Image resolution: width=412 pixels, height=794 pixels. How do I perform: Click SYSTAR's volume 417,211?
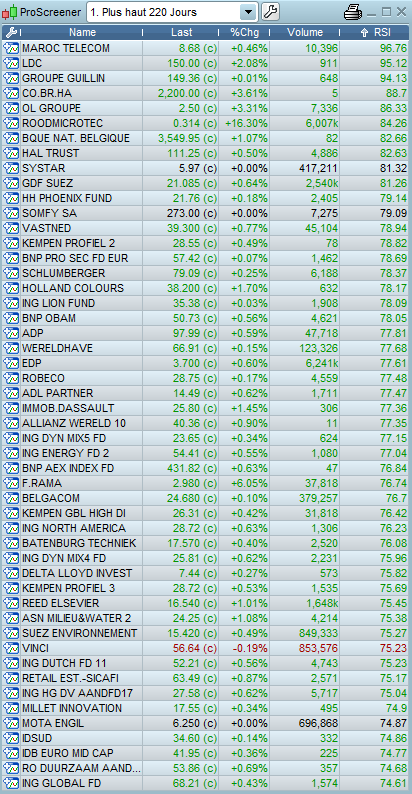click(x=317, y=168)
